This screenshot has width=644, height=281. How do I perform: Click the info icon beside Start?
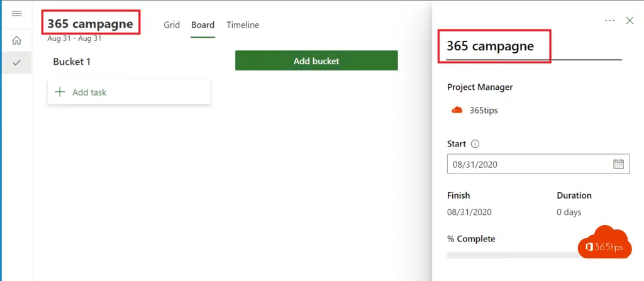click(475, 144)
